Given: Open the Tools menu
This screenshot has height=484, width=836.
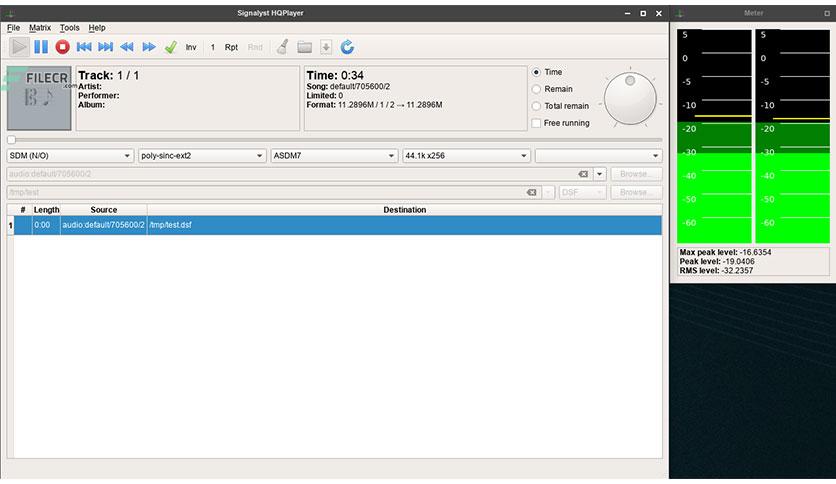Looking at the screenshot, I should (x=69, y=28).
